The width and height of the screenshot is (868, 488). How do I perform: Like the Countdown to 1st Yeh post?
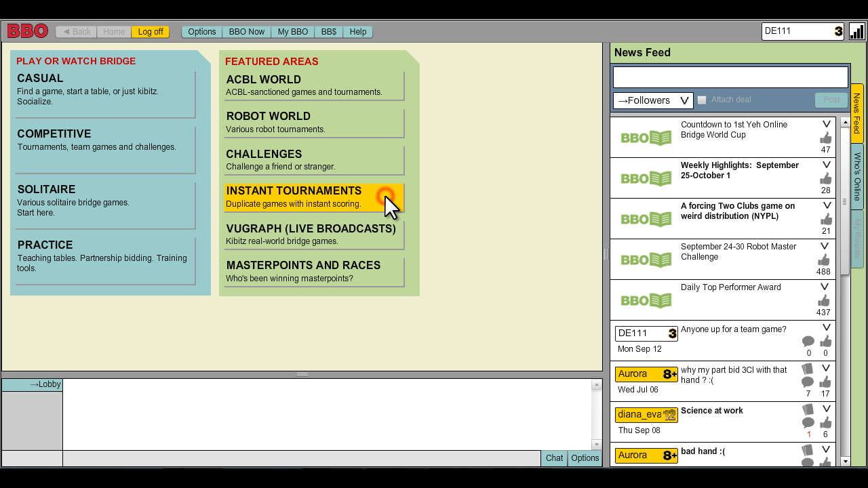coord(825,138)
